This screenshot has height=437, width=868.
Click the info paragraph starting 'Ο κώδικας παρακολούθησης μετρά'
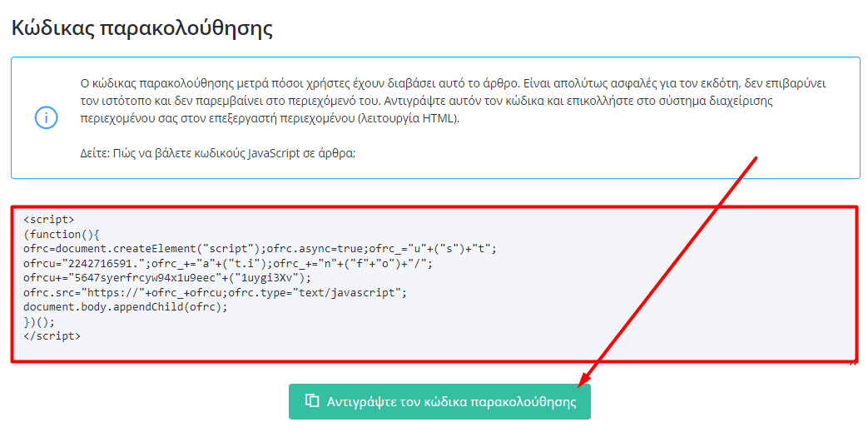(x=453, y=101)
